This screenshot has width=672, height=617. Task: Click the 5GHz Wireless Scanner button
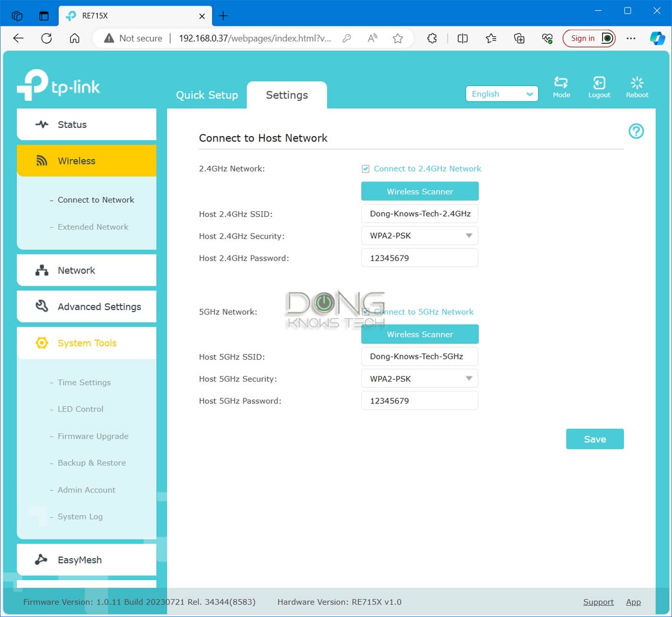(x=420, y=335)
